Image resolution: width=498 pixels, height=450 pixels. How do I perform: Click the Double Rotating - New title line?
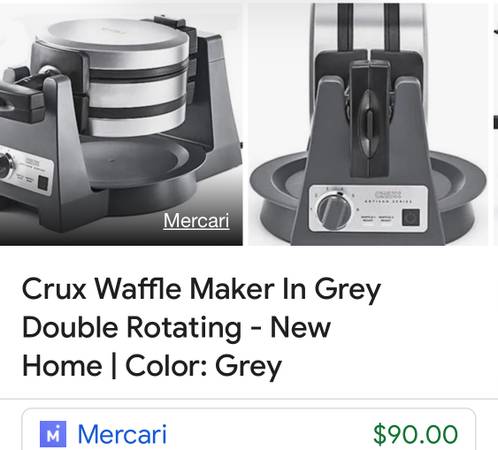click(176, 327)
